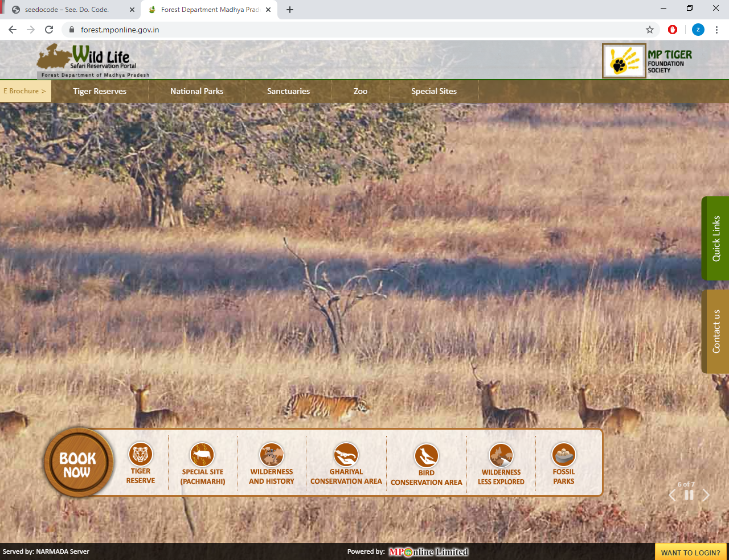
Task: Click the Bird Conservation Area icon
Action: click(427, 456)
